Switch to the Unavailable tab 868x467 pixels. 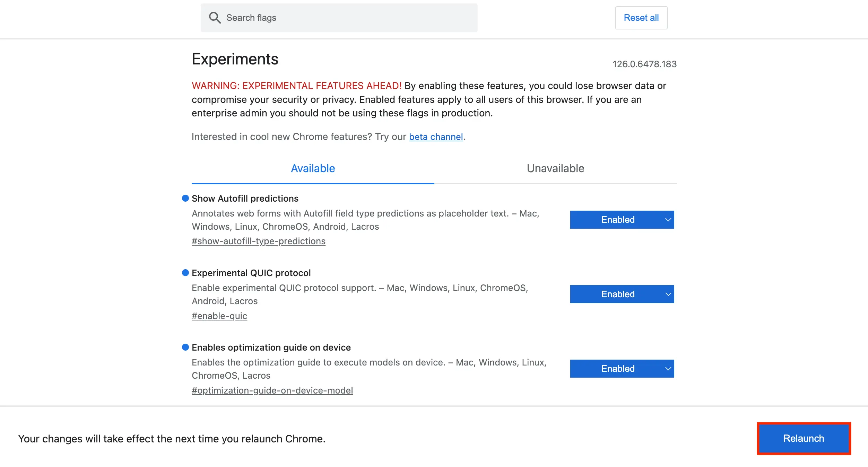click(x=555, y=168)
